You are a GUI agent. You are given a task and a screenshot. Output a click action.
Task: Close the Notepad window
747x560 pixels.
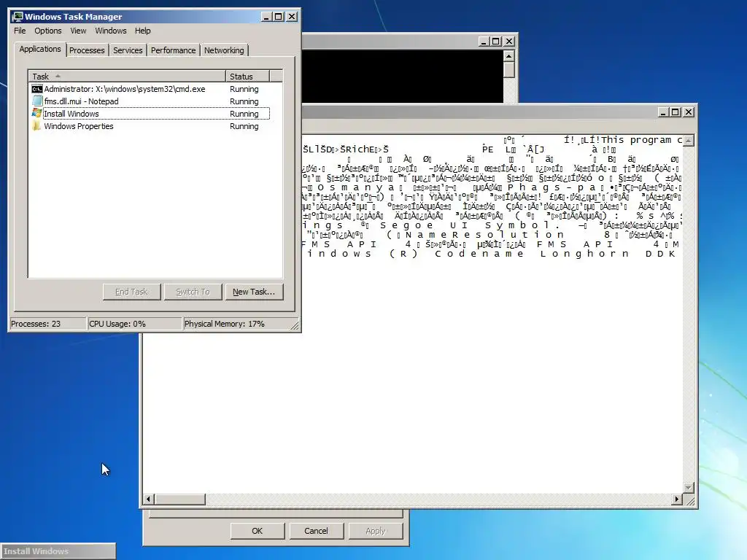689,112
